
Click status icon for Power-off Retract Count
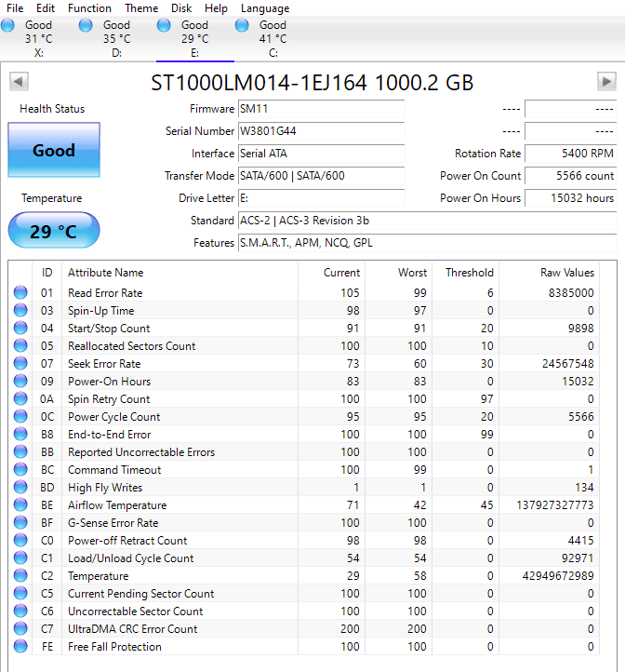(x=20, y=540)
